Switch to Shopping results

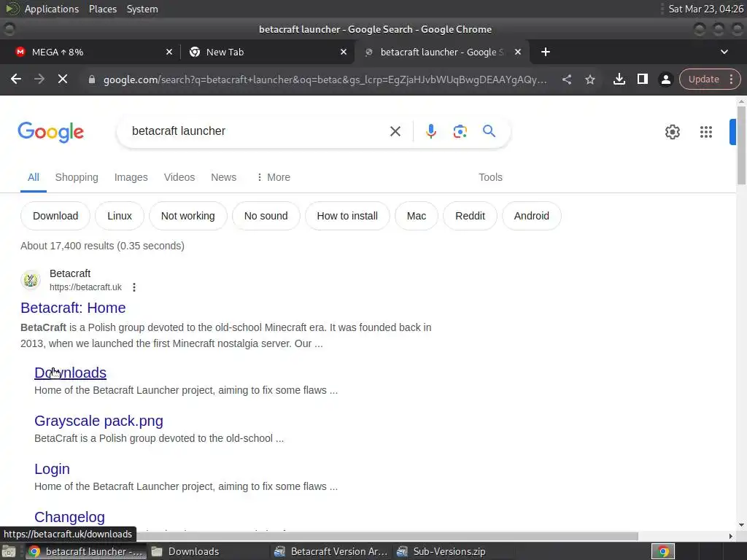77,177
